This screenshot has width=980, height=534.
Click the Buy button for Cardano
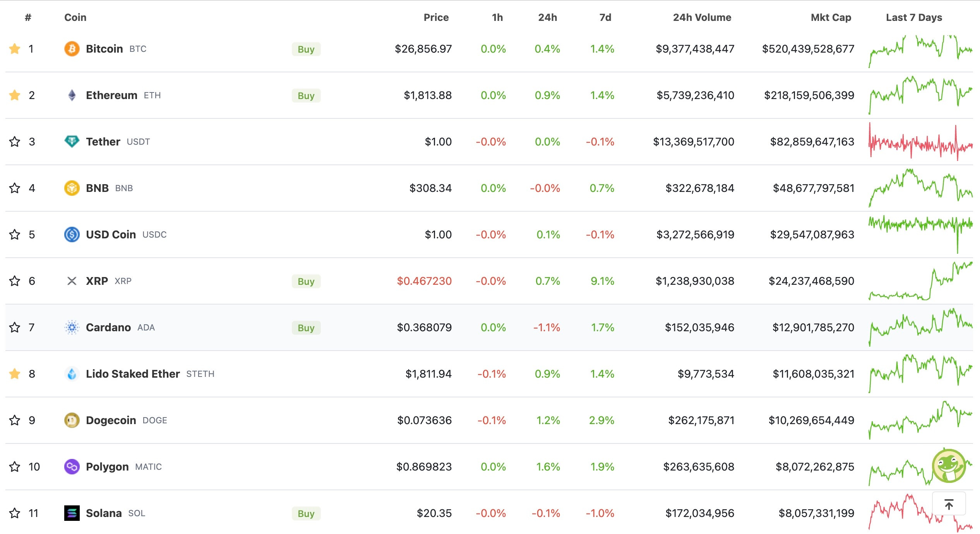[306, 328]
